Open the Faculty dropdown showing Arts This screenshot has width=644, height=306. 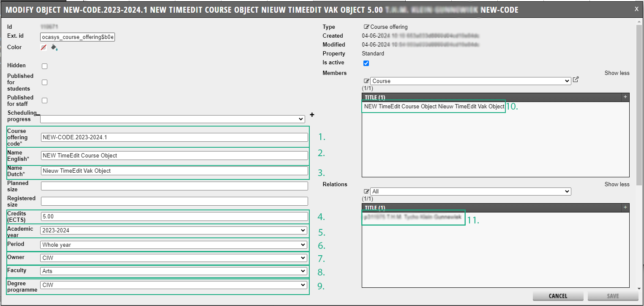(174, 271)
